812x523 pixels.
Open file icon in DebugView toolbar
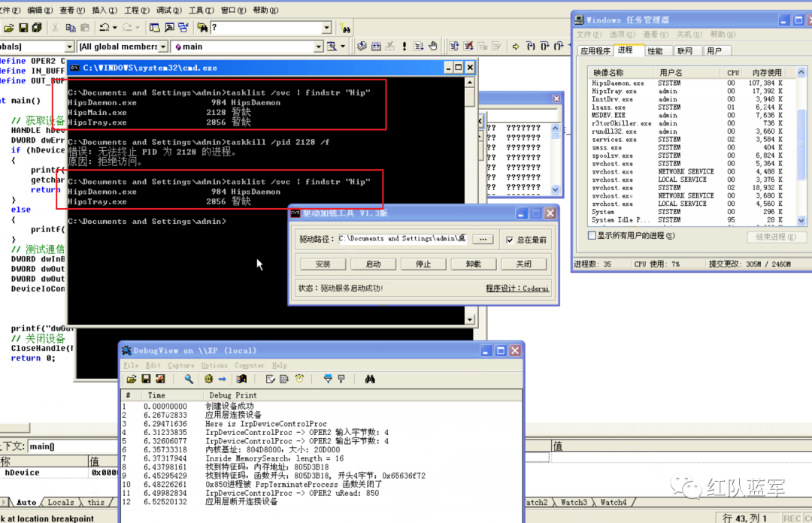132,379
